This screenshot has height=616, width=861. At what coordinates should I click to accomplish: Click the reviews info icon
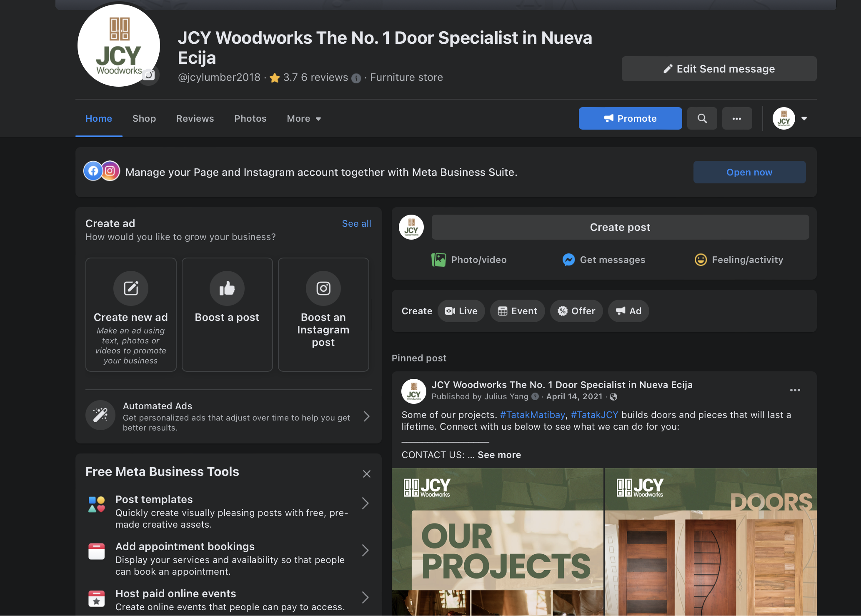(x=356, y=78)
